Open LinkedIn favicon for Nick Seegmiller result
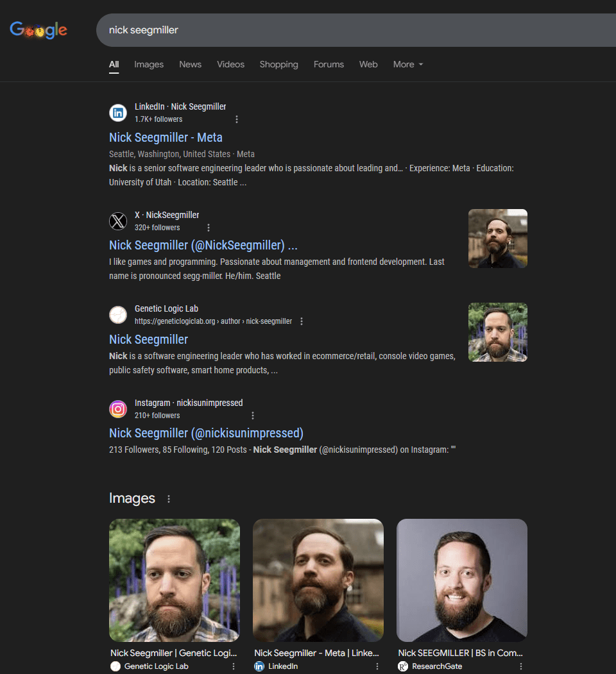616x674 pixels. (118, 113)
